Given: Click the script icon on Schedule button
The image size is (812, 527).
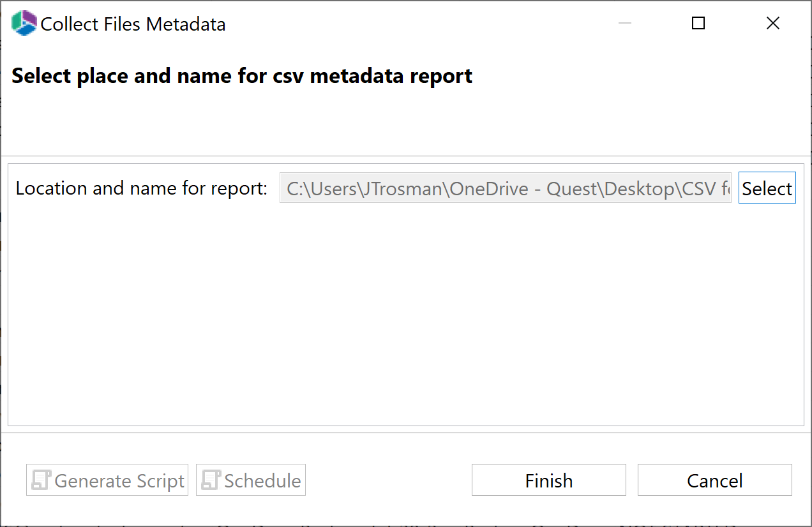Looking at the screenshot, I should click(x=211, y=480).
